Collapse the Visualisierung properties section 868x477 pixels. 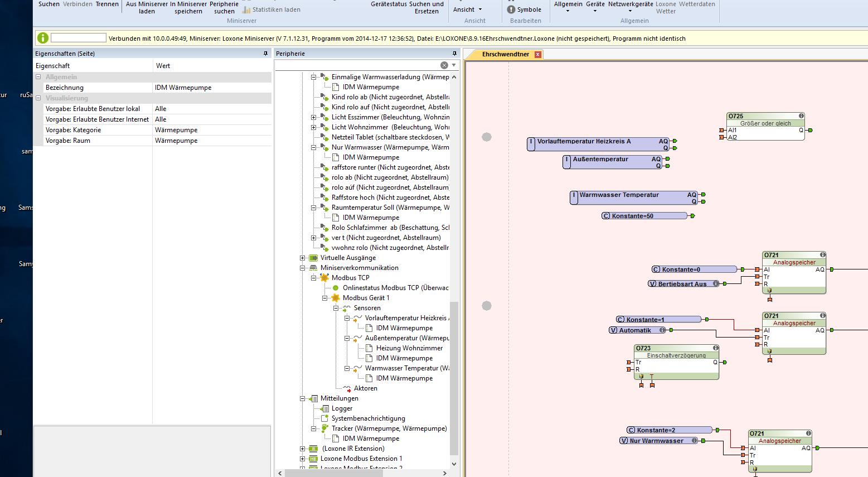point(38,98)
